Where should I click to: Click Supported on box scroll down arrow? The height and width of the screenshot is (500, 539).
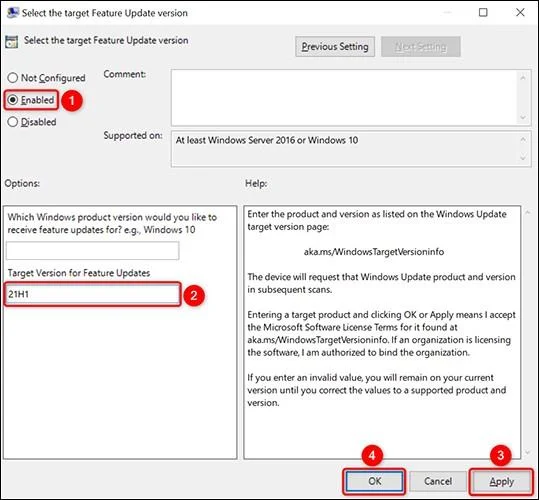(523, 158)
